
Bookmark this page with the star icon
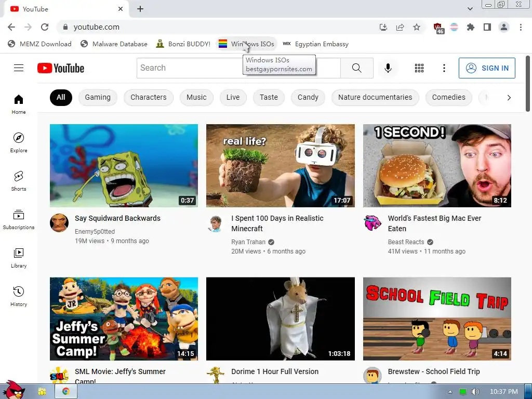pos(417,27)
